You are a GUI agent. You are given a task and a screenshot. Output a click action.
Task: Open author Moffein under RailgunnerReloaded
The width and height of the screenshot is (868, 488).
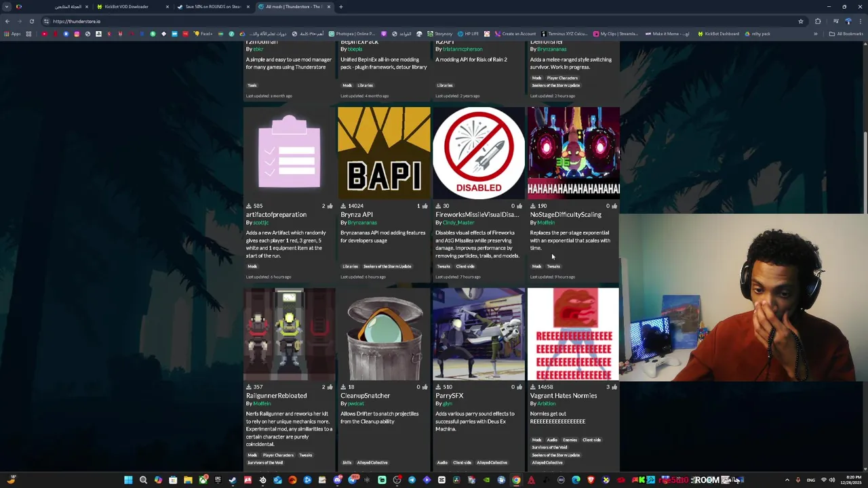(x=262, y=404)
